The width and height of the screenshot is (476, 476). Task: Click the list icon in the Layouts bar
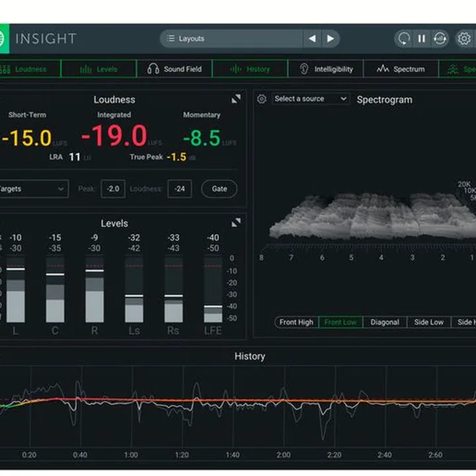171,38
